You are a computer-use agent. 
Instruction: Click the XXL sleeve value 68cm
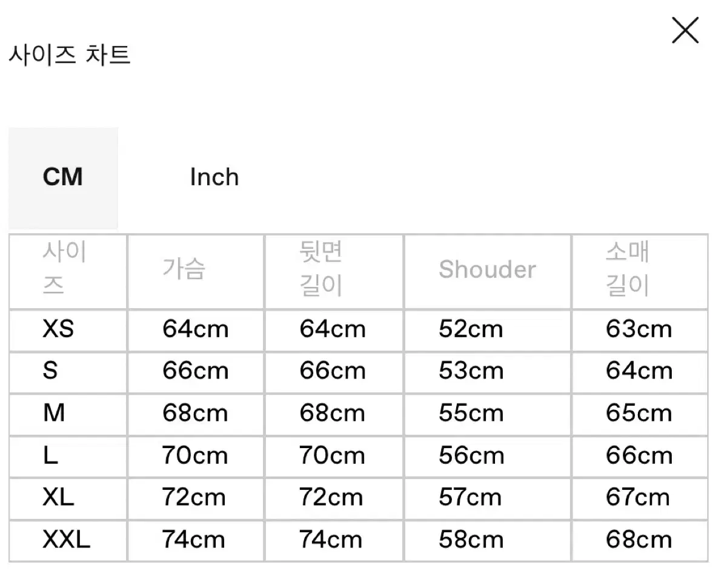pos(639,540)
